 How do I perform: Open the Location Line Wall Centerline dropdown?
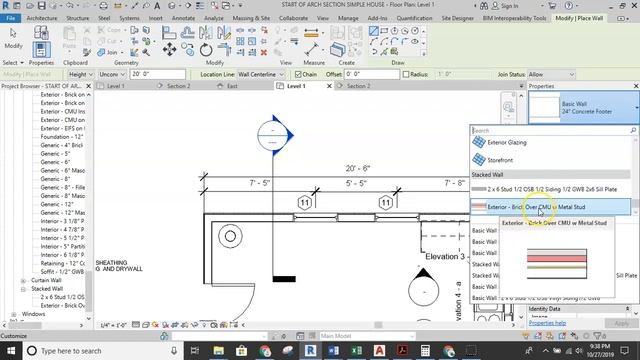261,74
